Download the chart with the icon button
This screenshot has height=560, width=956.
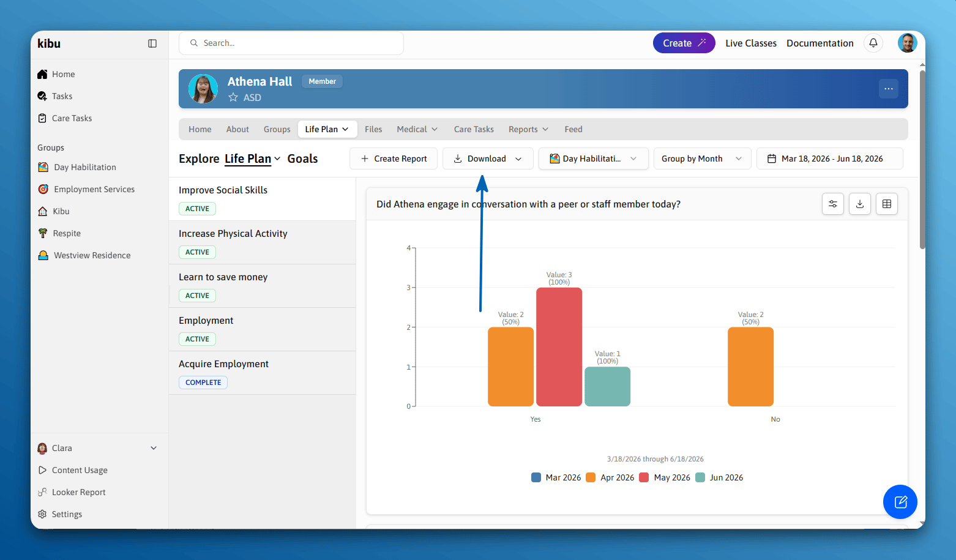[860, 204]
